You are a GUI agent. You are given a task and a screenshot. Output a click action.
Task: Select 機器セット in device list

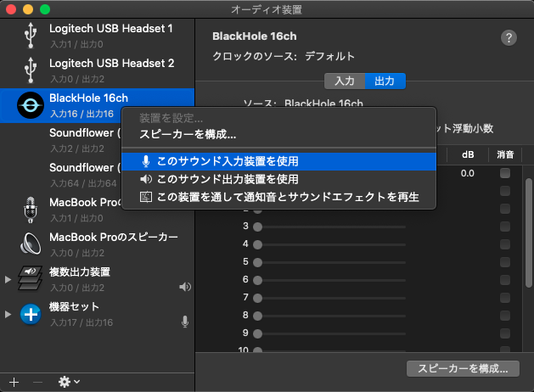[x=97, y=314]
